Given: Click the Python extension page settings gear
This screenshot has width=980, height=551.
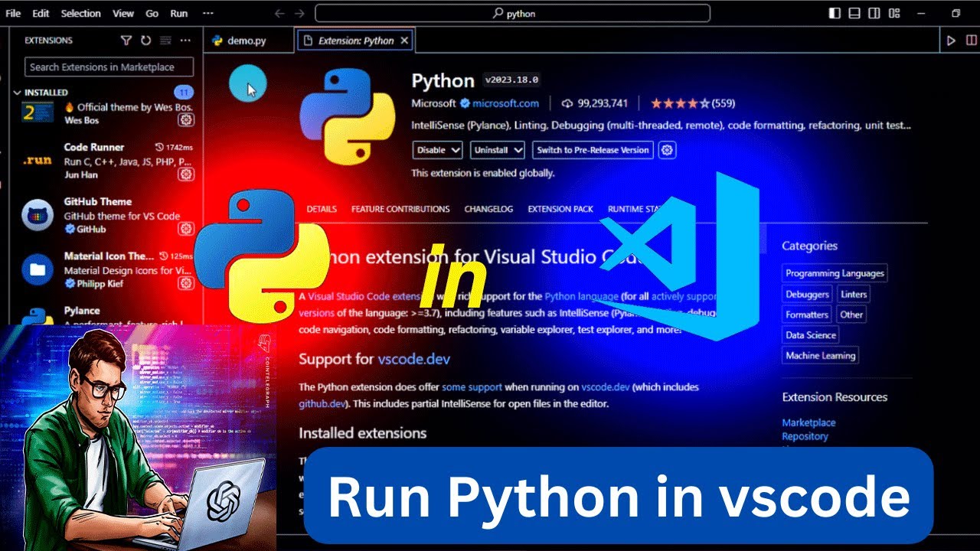Looking at the screenshot, I should click(667, 150).
